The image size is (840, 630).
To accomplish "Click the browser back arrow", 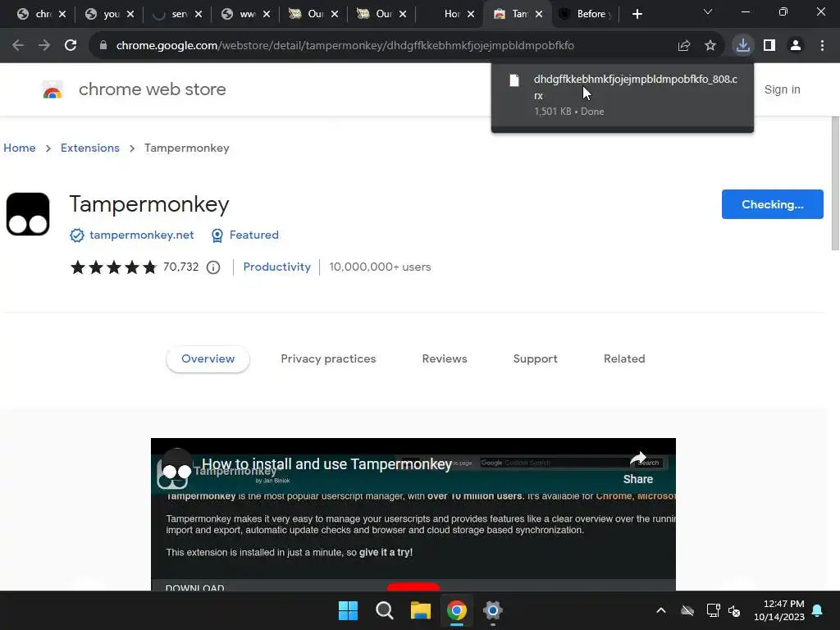I will 18,46.
